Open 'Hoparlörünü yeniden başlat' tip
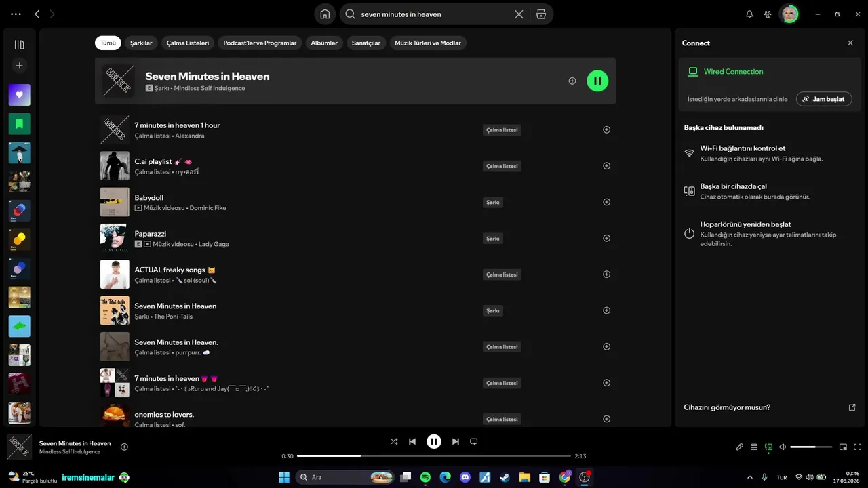The width and height of the screenshot is (868, 488). click(x=769, y=233)
